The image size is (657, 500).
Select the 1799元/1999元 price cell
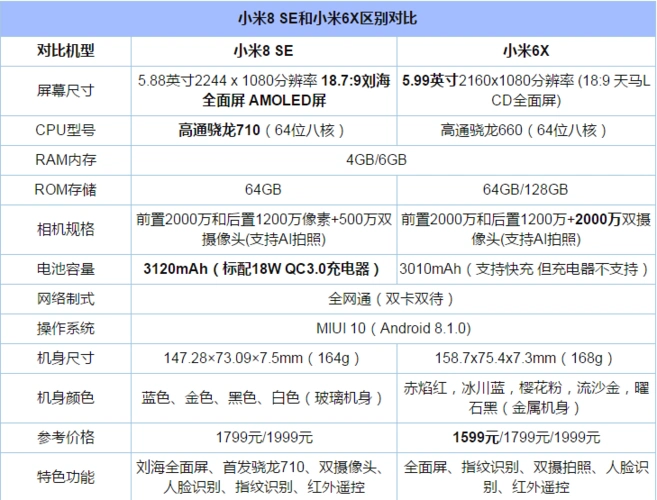(264, 437)
